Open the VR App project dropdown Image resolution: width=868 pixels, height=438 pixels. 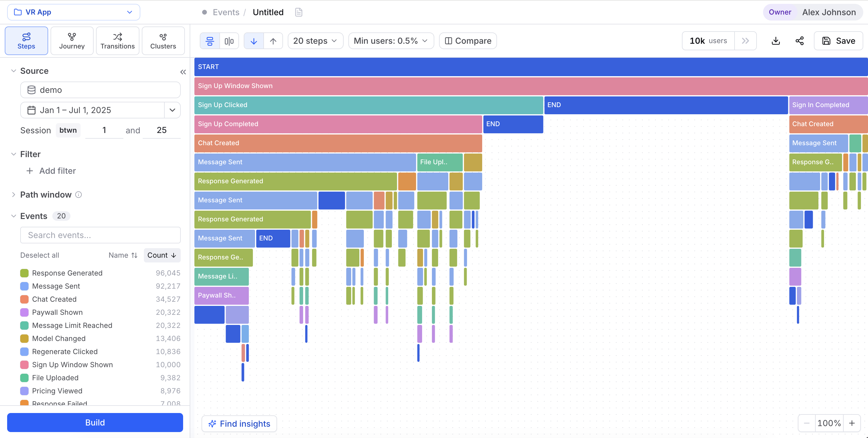pyautogui.click(x=73, y=12)
